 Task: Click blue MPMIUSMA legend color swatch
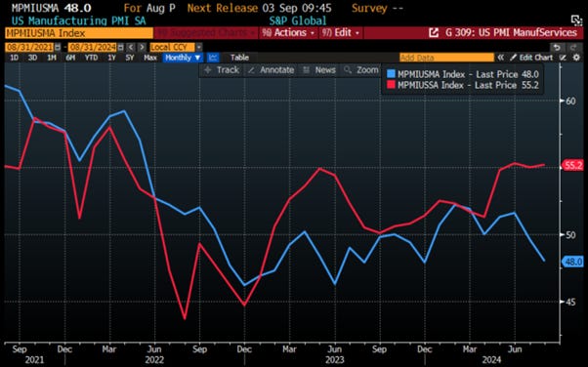click(391, 74)
